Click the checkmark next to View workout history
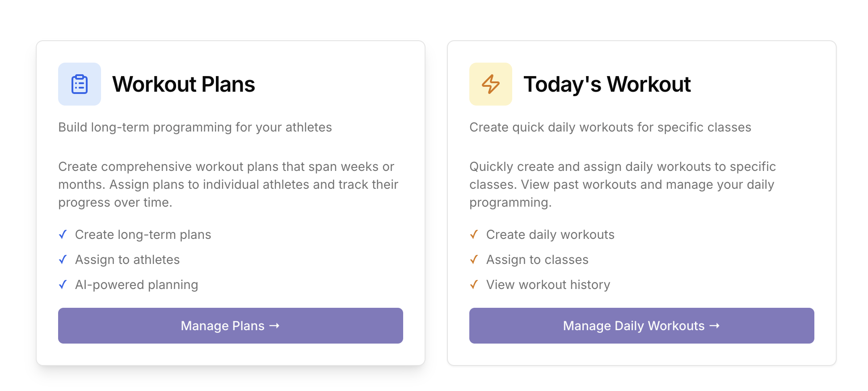Viewport: 868px width, 391px height. (474, 285)
